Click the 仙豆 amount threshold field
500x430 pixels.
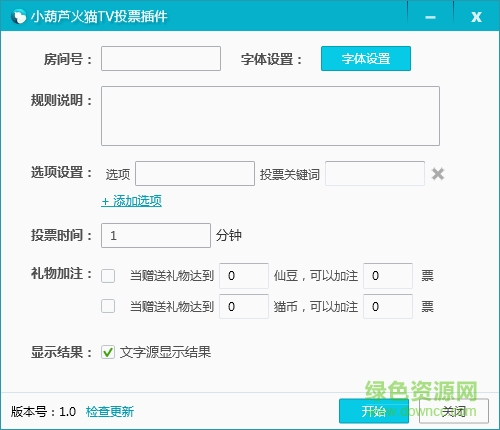[244, 276]
